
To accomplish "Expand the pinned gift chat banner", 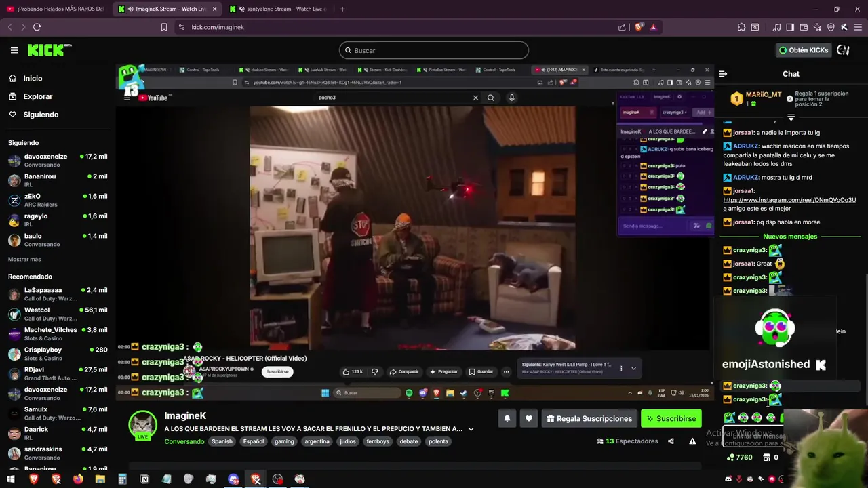I will pyautogui.click(x=791, y=118).
